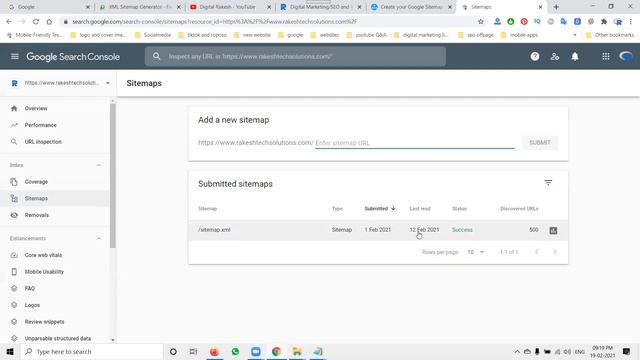Image resolution: width=640 pixels, height=360 pixels.
Task: Open index coverage chart icon for sitemap.xml
Action: tap(553, 231)
